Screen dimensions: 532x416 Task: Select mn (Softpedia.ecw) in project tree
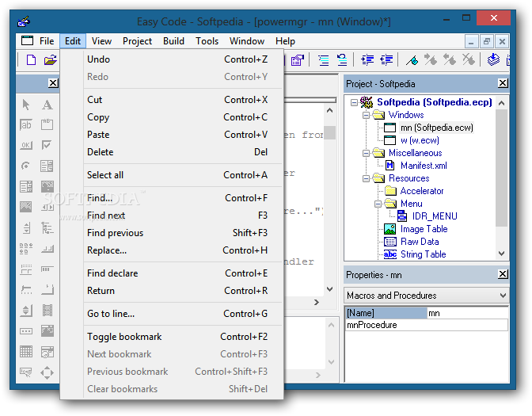click(x=436, y=128)
